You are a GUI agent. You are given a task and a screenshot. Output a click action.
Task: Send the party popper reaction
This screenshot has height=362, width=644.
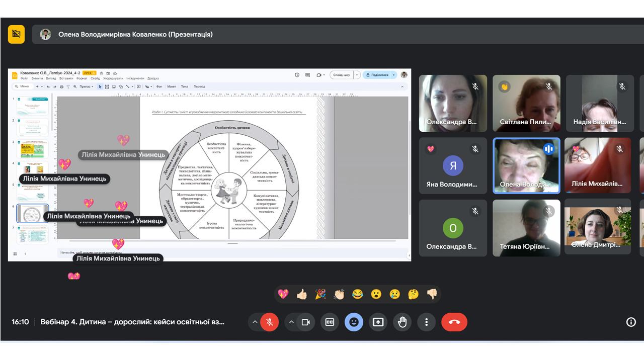pos(320,294)
